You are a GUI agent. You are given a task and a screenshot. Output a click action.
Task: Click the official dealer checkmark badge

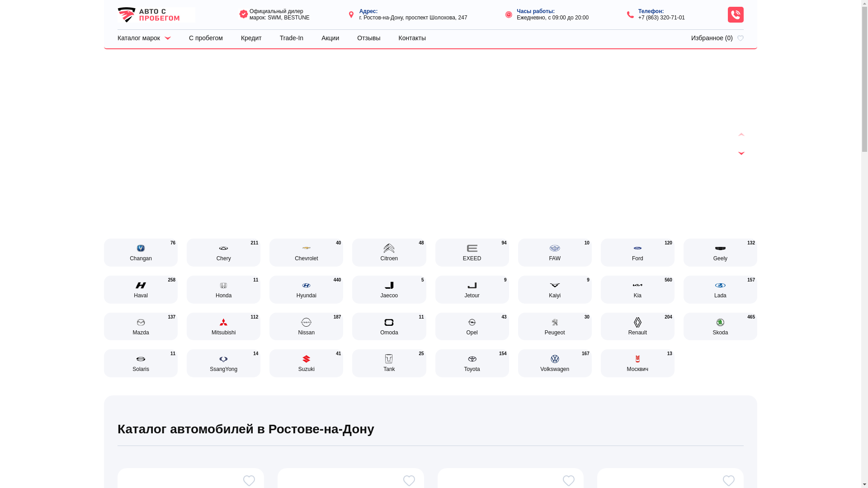coord(244,14)
